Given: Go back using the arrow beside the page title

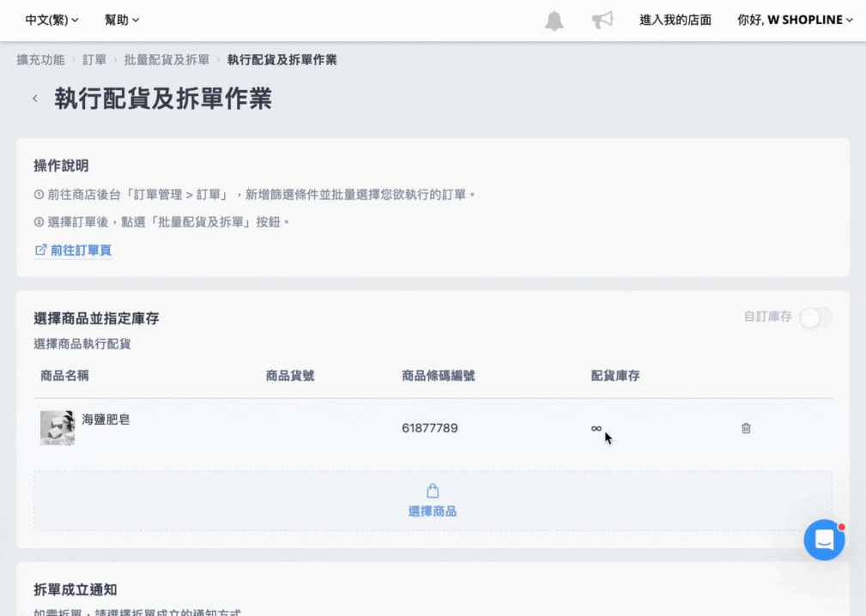Looking at the screenshot, I should [35, 99].
